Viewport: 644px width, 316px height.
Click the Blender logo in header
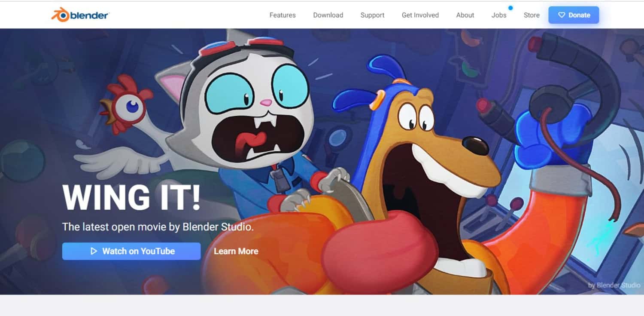80,15
